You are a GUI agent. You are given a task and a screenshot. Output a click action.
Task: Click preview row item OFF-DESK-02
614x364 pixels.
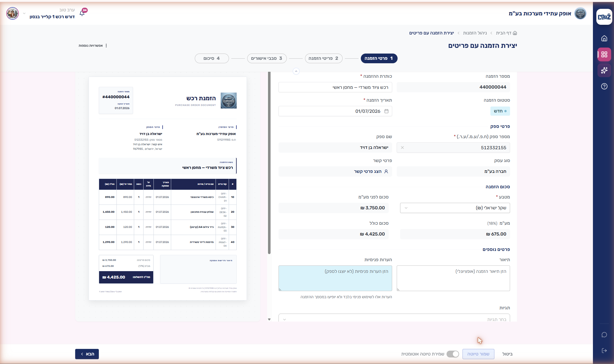point(168,212)
